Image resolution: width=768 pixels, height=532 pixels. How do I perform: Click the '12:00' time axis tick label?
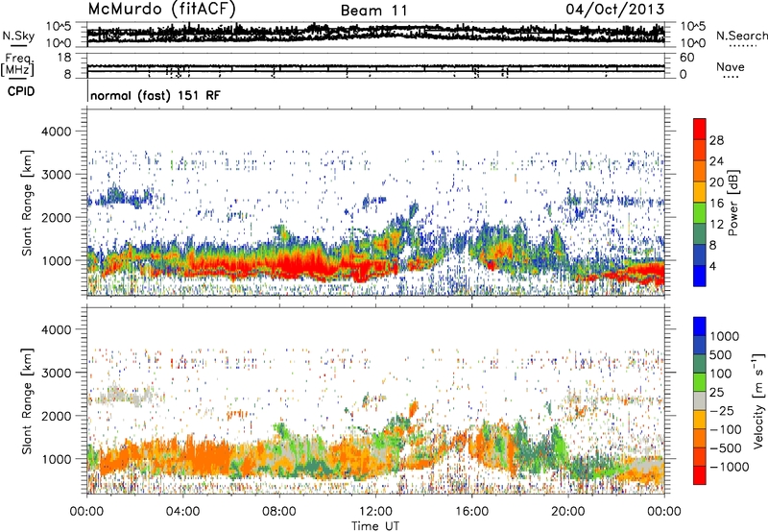pyautogui.click(x=375, y=512)
